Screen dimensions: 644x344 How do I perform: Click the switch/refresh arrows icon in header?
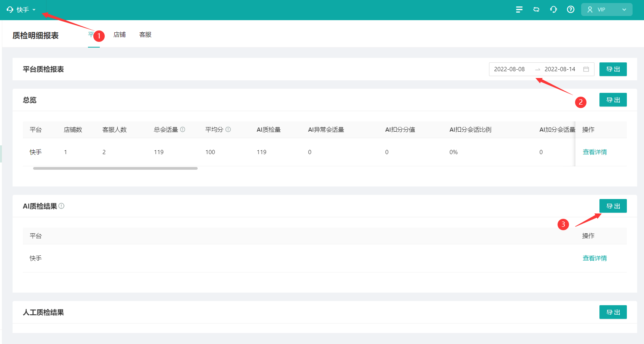(536, 10)
